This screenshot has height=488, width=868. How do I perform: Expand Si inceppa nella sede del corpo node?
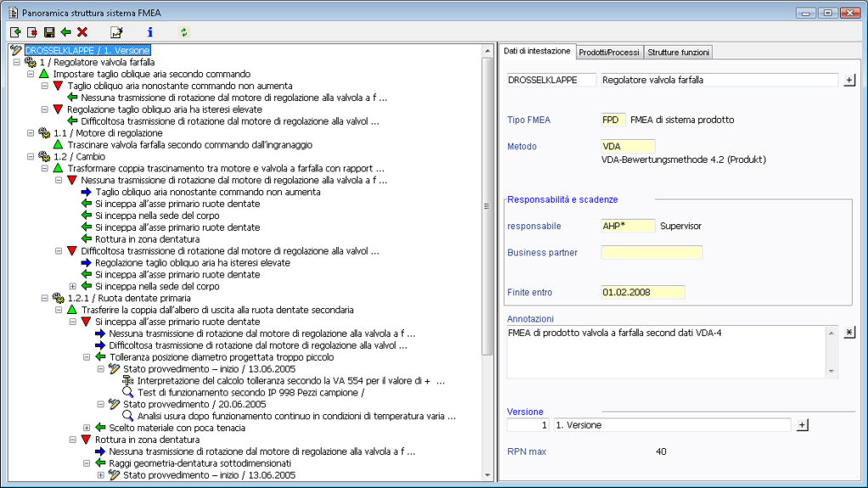(x=72, y=286)
